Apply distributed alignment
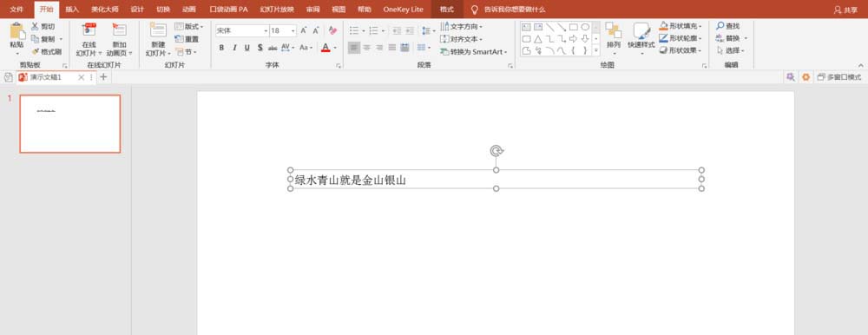The width and height of the screenshot is (868, 335). tap(404, 48)
